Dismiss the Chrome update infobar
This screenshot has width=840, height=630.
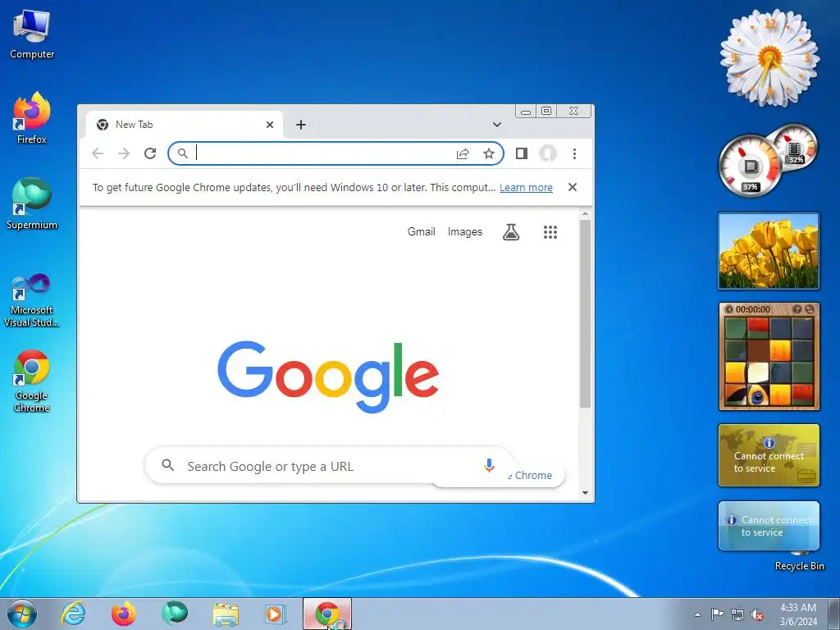pyautogui.click(x=572, y=187)
